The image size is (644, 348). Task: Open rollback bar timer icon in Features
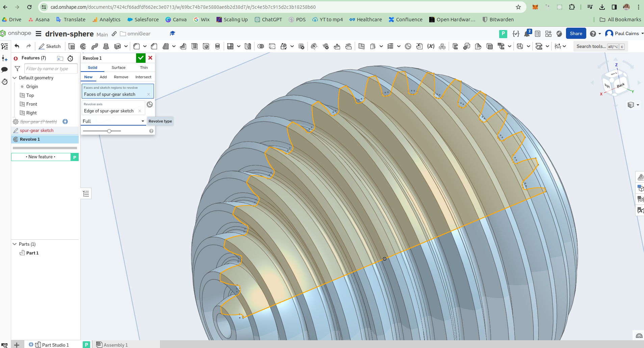click(70, 58)
